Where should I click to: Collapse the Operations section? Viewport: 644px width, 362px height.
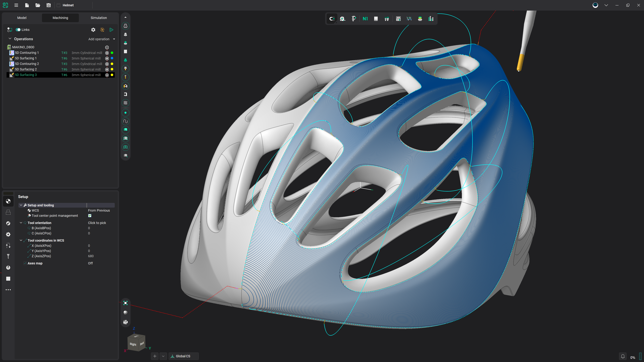coord(10,39)
